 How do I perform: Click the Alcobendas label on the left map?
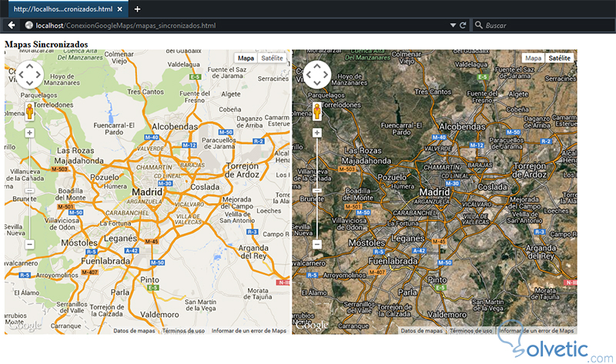click(175, 126)
